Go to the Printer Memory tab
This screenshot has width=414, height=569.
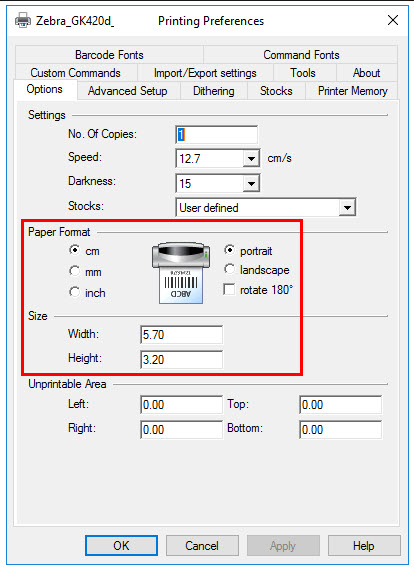point(353,91)
